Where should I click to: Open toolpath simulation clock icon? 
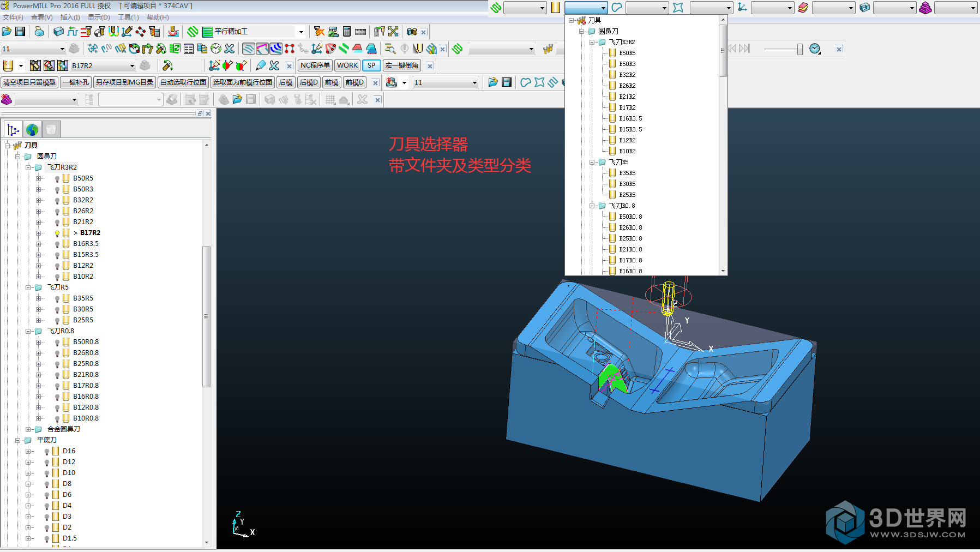216,49
